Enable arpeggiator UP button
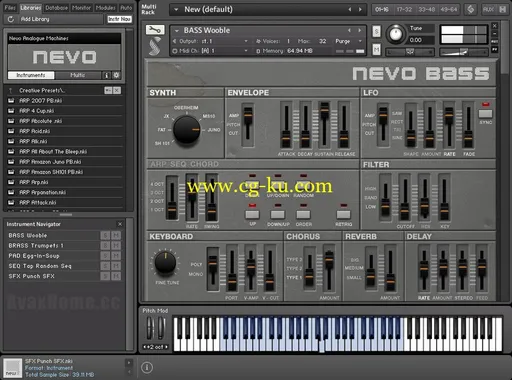The width and height of the screenshot is (512, 380). click(252, 214)
